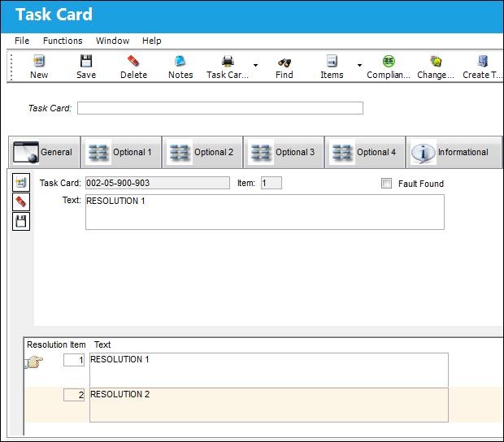Image resolution: width=504 pixels, height=442 pixels.
Task: Open Notes from the toolbar
Action: (x=180, y=61)
